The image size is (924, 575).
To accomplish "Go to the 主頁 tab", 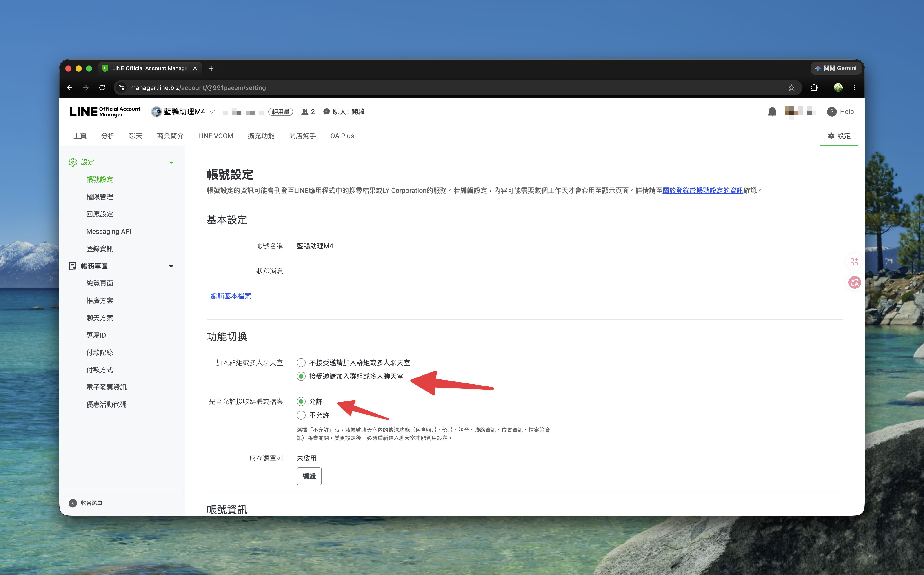I will click(80, 136).
